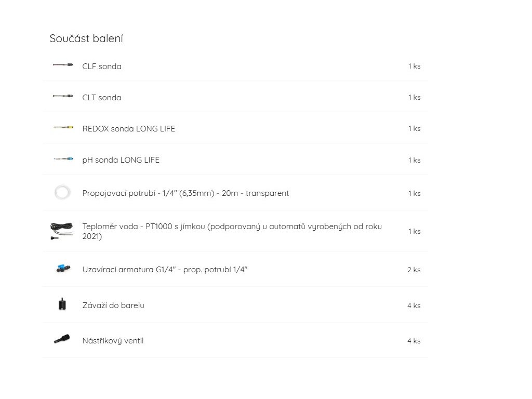Click the 4 ks quantity for Nástřikový ventil
The width and height of the screenshot is (532, 399).
pos(414,341)
